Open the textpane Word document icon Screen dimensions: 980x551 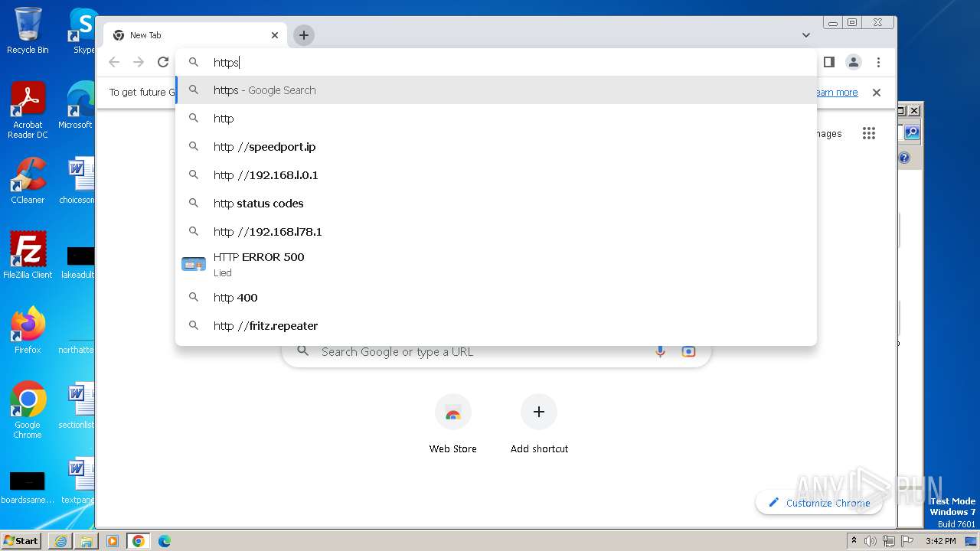[x=77, y=481]
